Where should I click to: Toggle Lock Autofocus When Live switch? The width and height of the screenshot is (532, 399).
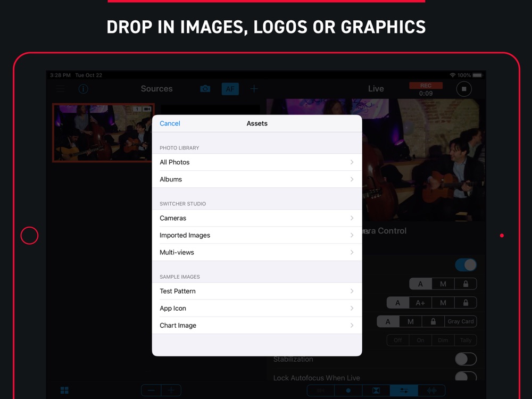(x=466, y=377)
